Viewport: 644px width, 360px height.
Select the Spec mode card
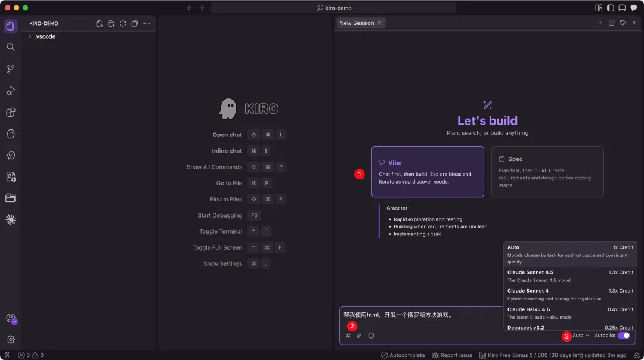click(547, 172)
